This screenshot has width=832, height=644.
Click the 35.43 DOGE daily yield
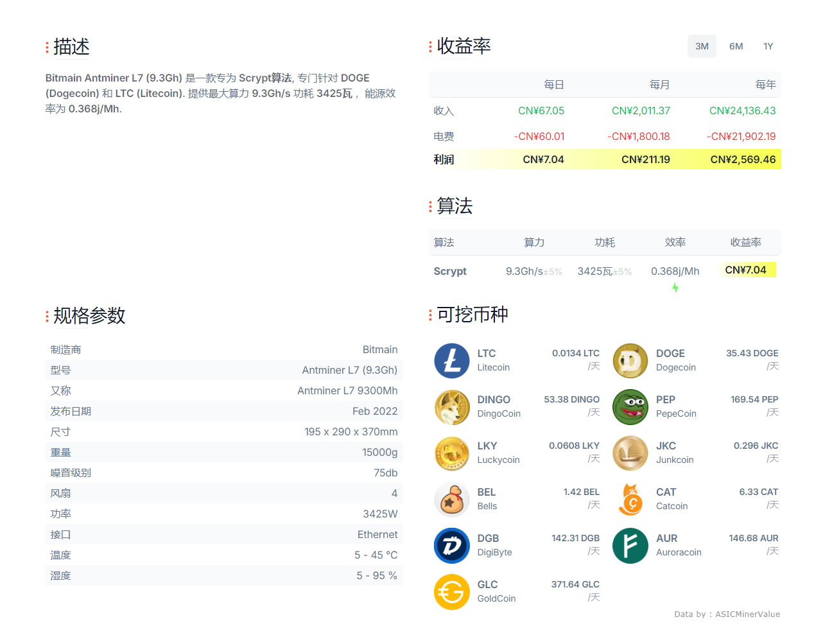pyautogui.click(x=752, y=353)
